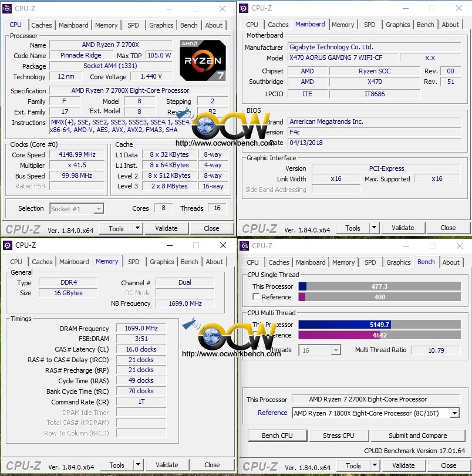Click the single thread This Processor bar showing 477.3

(379, 286)
